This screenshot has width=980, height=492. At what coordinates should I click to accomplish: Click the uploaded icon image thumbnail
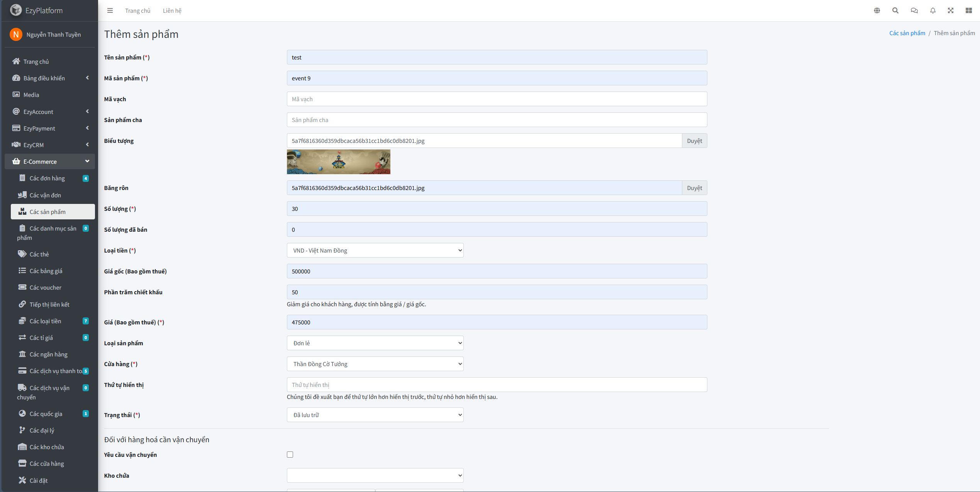tap(338, 162)
